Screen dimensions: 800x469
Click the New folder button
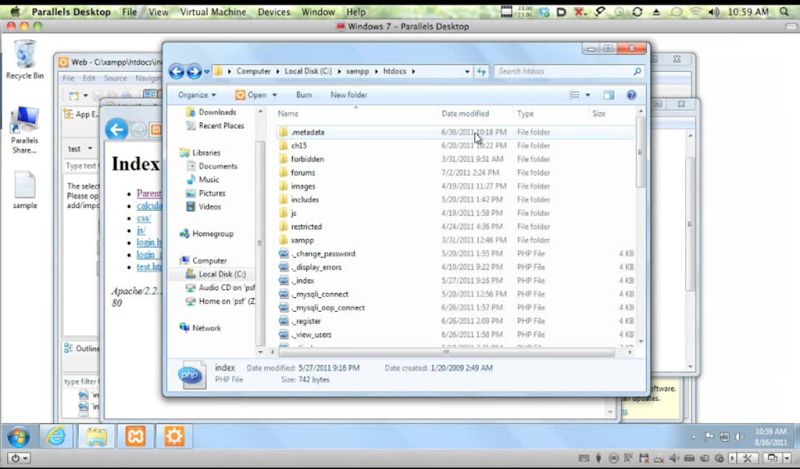[349, 95]
